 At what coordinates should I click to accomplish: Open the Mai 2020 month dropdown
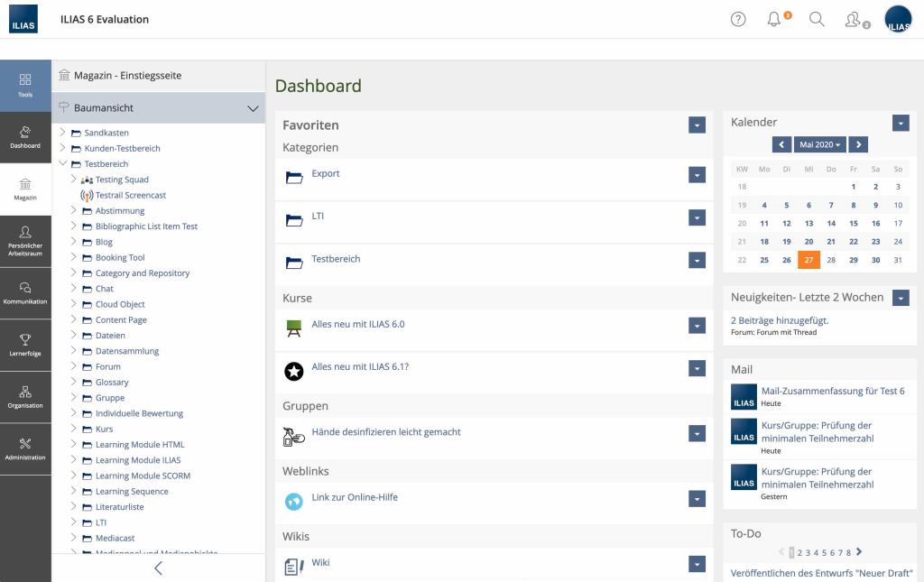point(820,144)
